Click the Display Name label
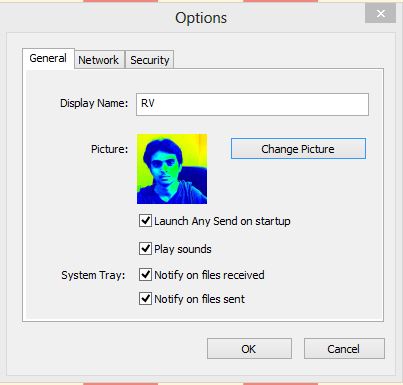The height and width of the screenshot is (385, 403). [94, 103]
